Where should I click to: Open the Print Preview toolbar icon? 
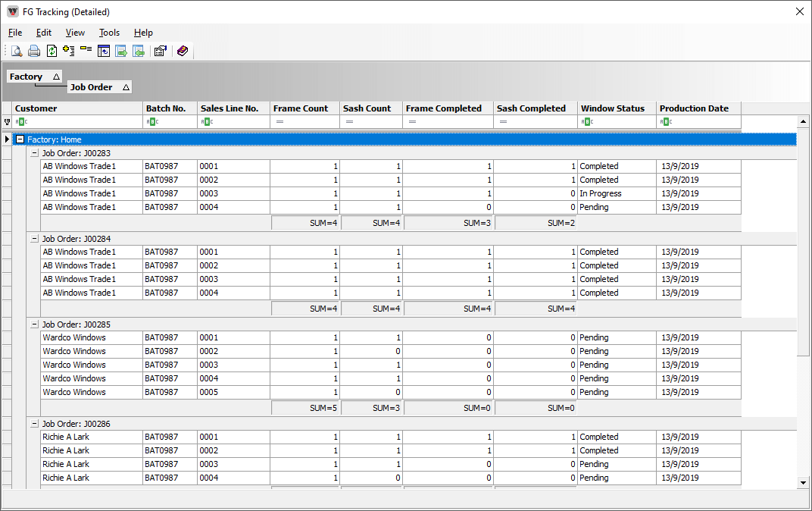coord(16,52)
